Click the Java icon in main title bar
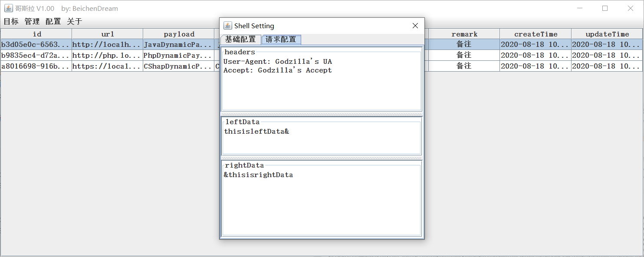This screenshot has width=644, height=257. 8,8
